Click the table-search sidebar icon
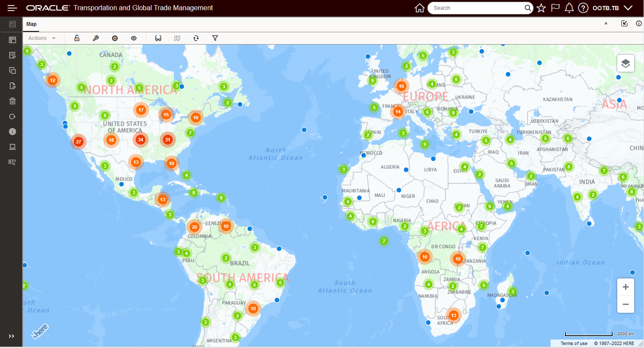 [x=12, y=162]
